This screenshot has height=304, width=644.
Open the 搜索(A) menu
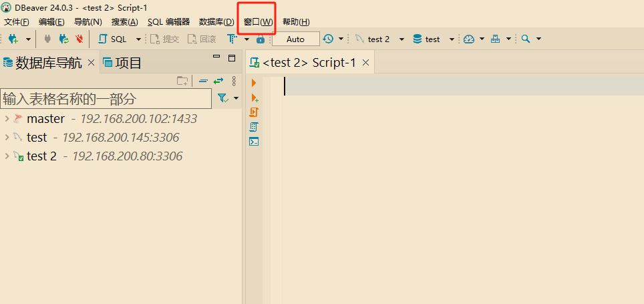(x=125, y=22)
